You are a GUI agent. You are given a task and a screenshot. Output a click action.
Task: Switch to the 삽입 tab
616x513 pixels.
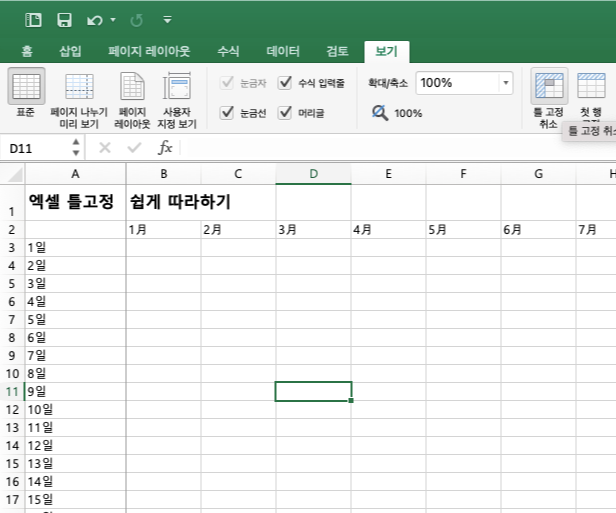[x=70, y=51]
